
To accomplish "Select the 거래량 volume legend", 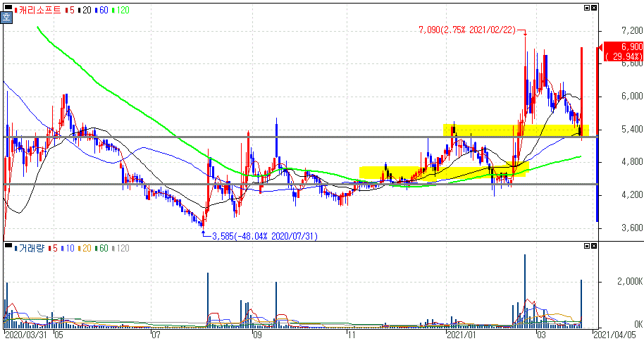I will pos(30,248).
